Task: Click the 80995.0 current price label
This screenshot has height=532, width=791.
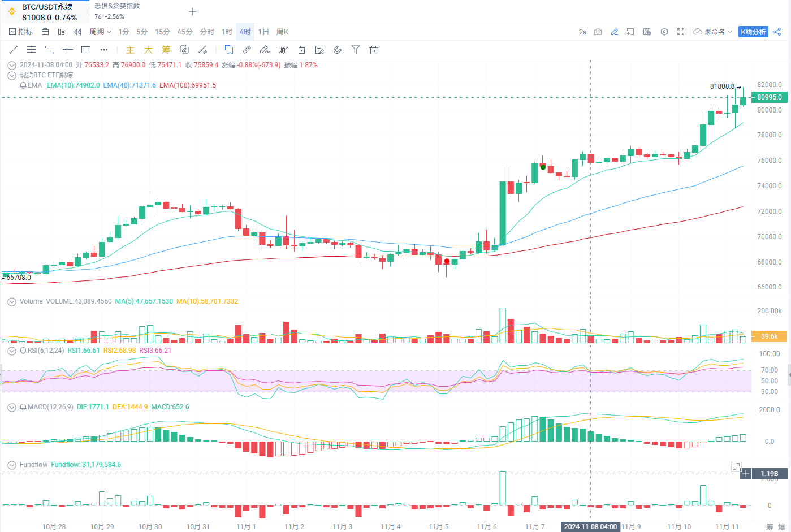Action: pos(770,97)
